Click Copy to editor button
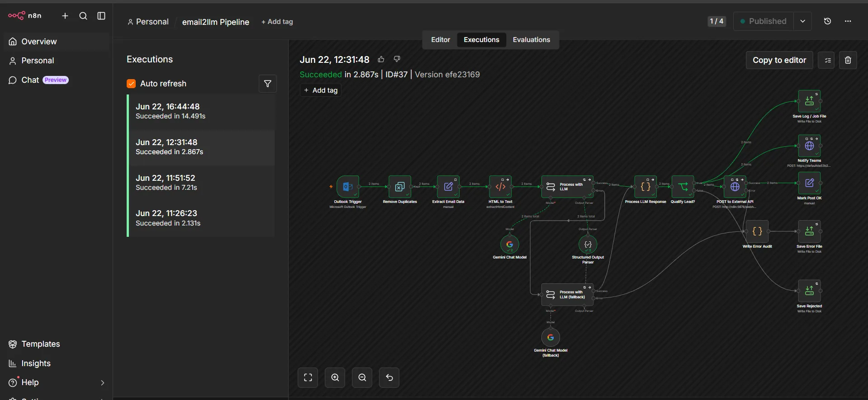The height and width of the screenshot is (400, 868). click(779, 60)
